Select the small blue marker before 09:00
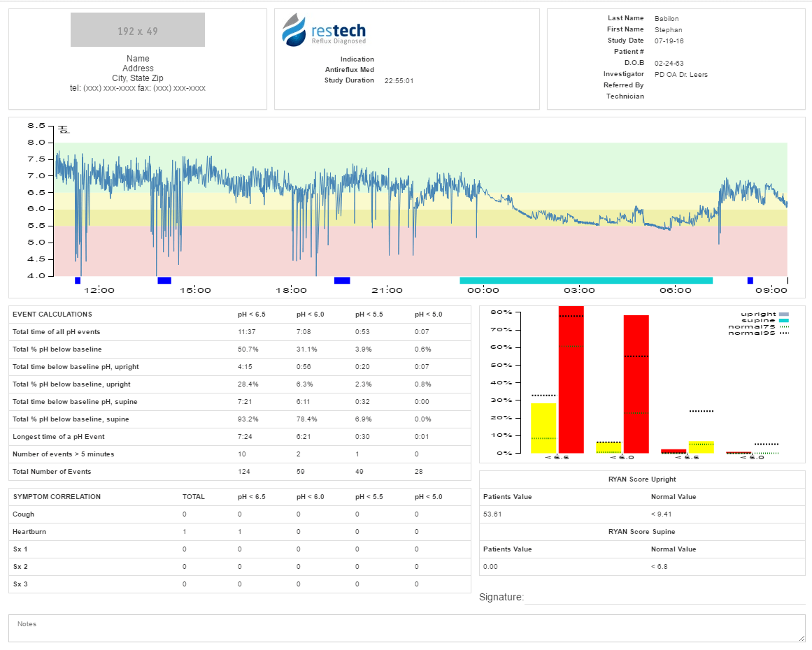Viewport: 812px width, 650px height. [x=750, y=280]
